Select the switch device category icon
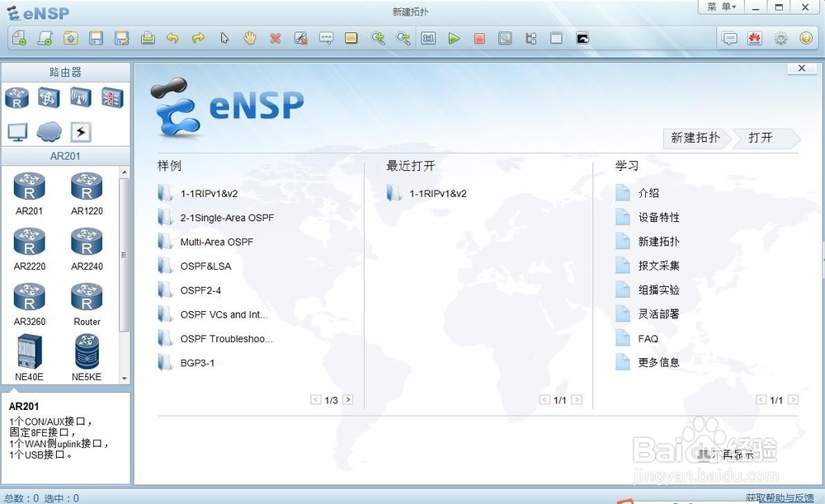Screen dimensions: 825x504 click(x=49, y=98)
